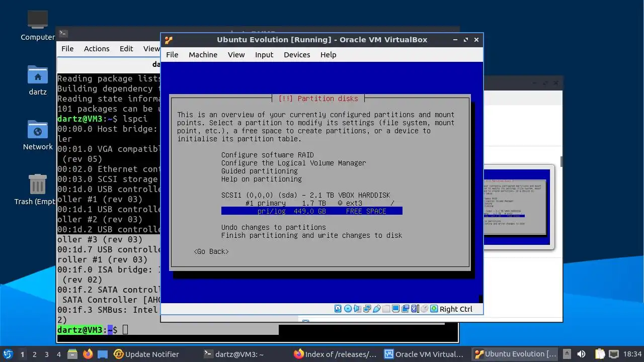Click the scrollbar in VirtualBox Manager window
The width and height of the screenshot is (644, 362).
coord(560,161)
